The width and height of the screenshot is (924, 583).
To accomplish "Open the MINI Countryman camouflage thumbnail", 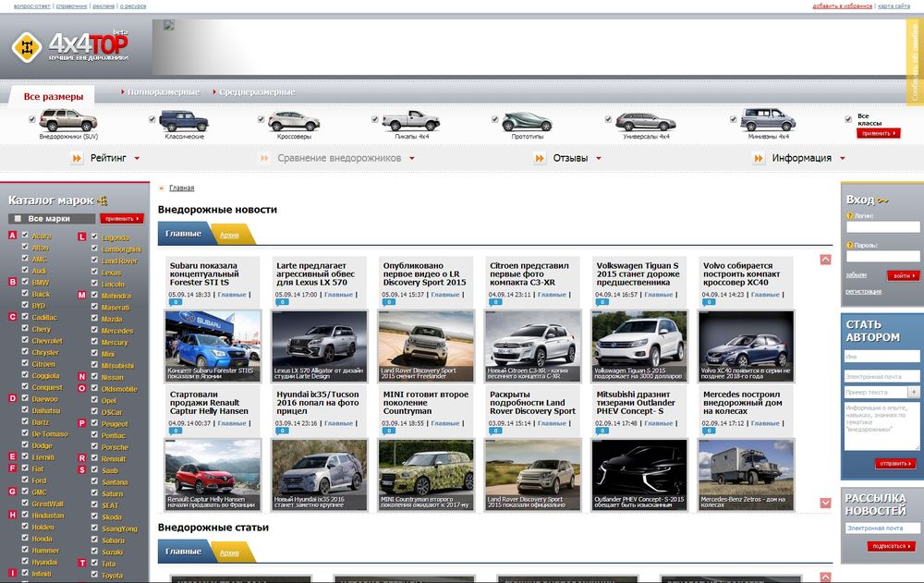I will point(426,475).
